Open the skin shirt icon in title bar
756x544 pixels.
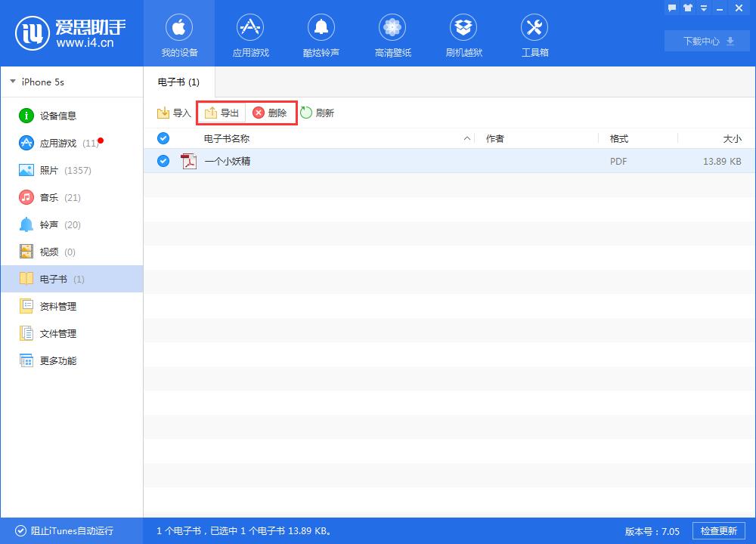(688, 8)
